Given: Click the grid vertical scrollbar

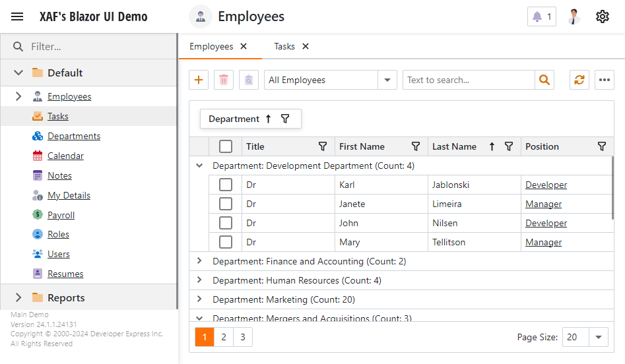Looking at the screenshot, I should tap(612, 187).
